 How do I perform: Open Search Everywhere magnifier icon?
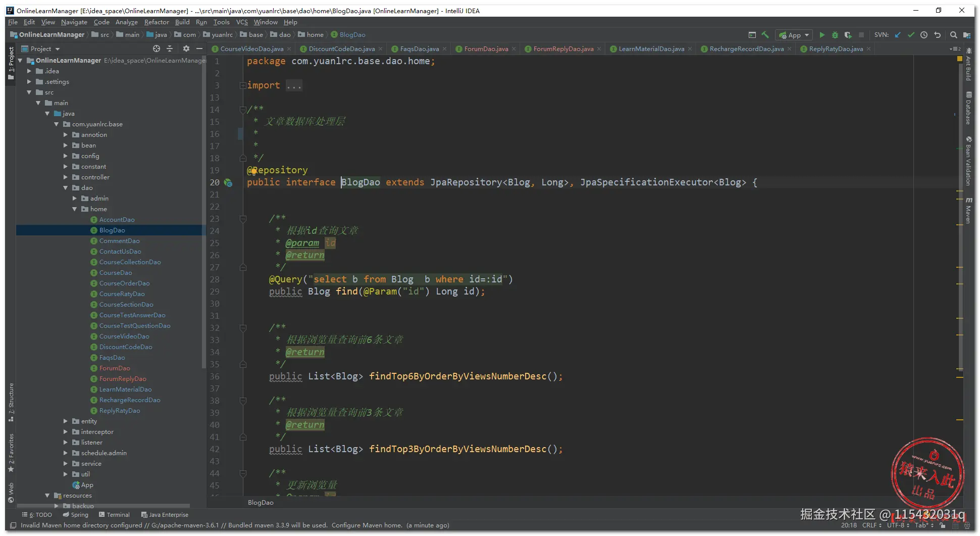(x=954, y=35)
